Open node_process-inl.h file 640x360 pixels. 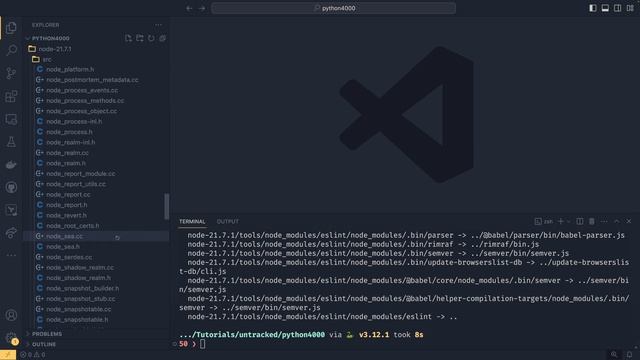74,122
